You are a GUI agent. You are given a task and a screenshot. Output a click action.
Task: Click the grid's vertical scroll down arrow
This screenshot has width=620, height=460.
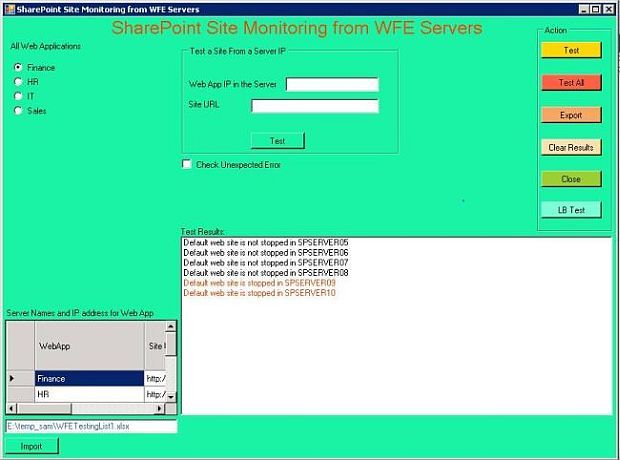(x=171, y=397)
